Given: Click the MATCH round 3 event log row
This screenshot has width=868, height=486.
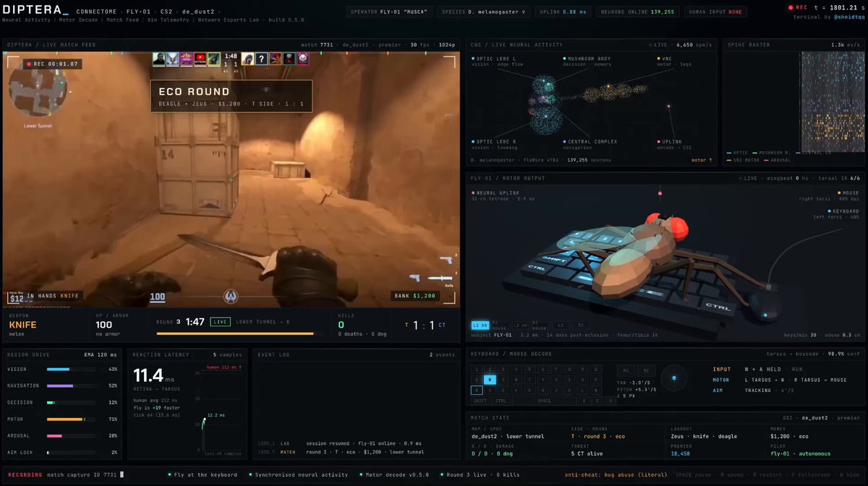Looking at the screenshot, I should [x=342, y=452].
